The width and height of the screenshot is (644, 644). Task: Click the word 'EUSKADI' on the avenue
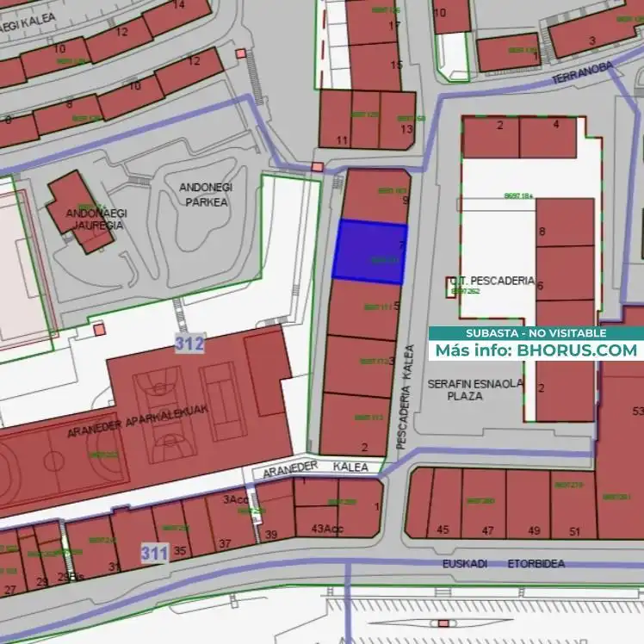click(x=465, y=563)
